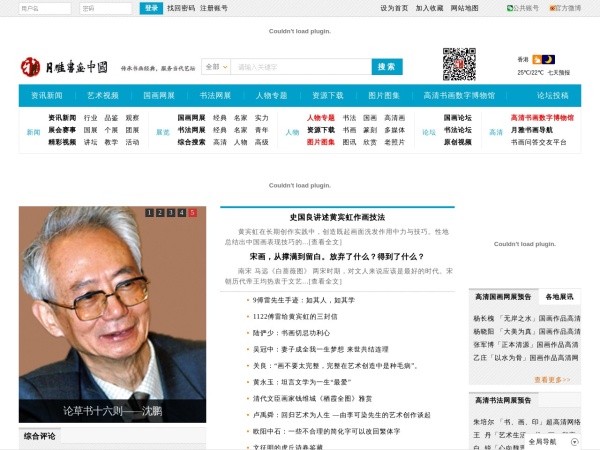Open headline 史国良讲述黄宾虹作画技法

[x=337, y=217]
